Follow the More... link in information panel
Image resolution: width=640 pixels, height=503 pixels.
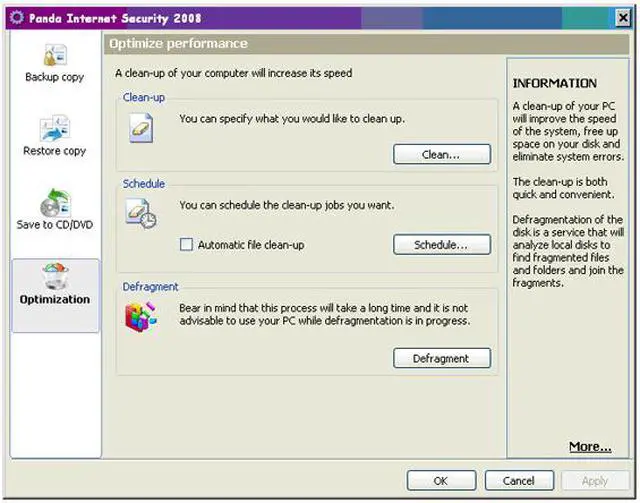[590, 447]
